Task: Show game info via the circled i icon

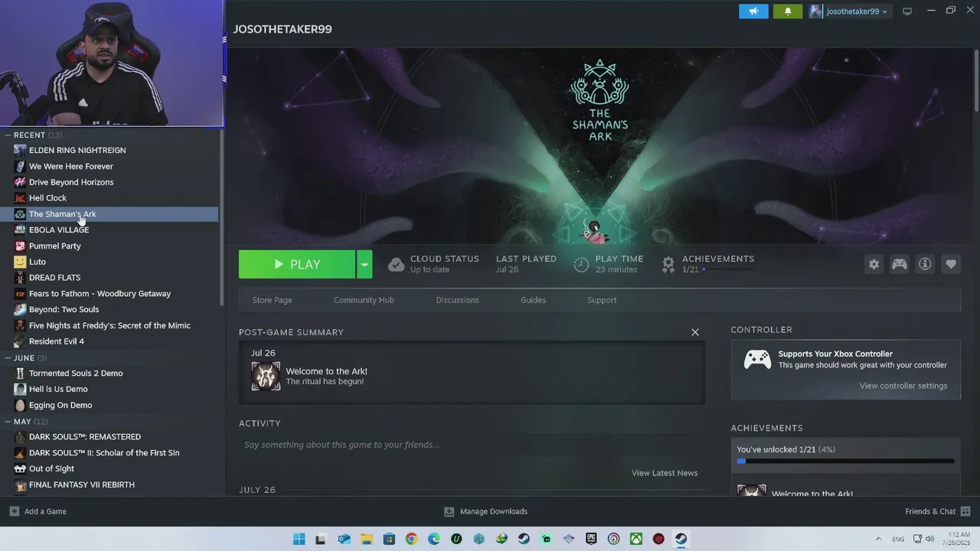Action: coord(925,264)
